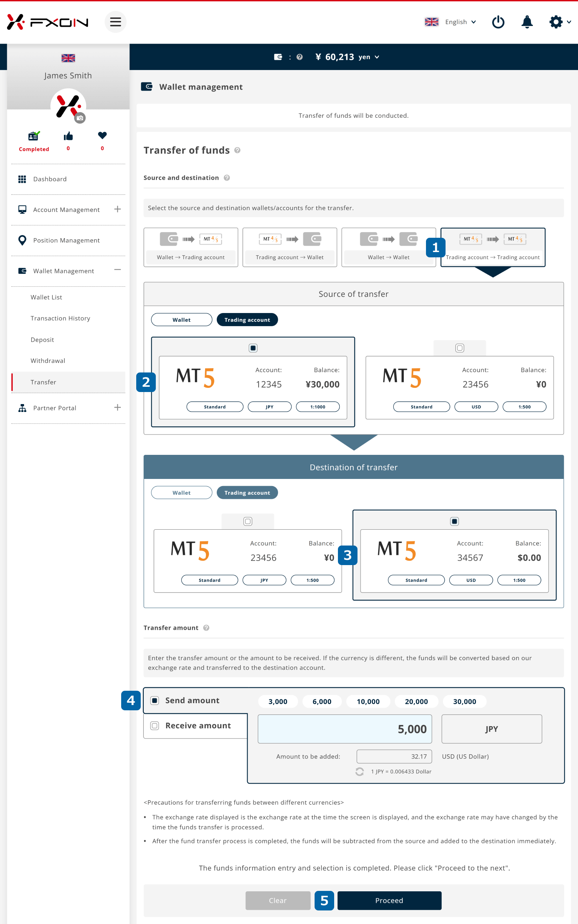
Task: Expand Account Management plus toggle
Action: (x=117, y=209)
